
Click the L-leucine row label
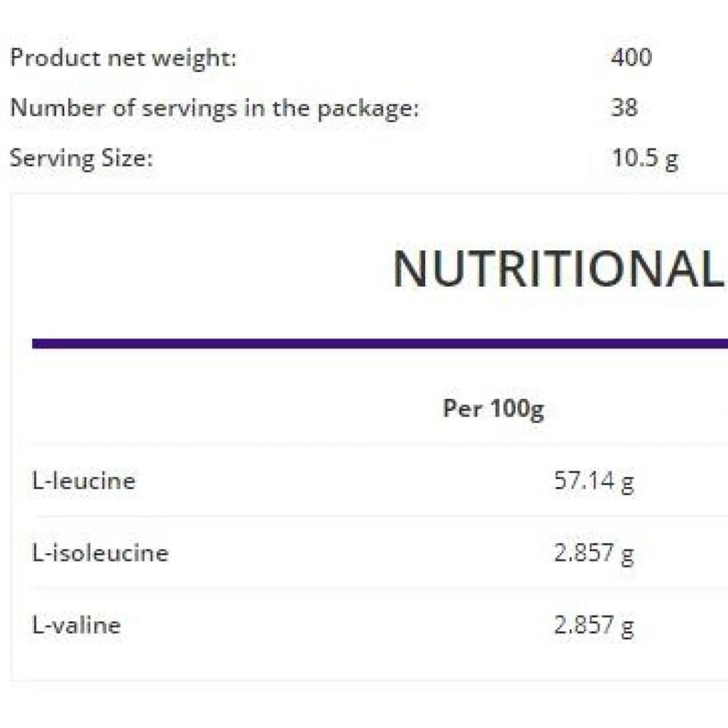pos(84,482)
